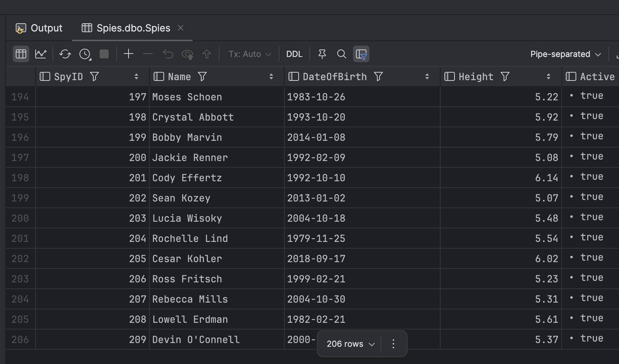619x364 pixels.
Task: Open the Tx: Auto transaction dropdown
Action: [249, 54]
